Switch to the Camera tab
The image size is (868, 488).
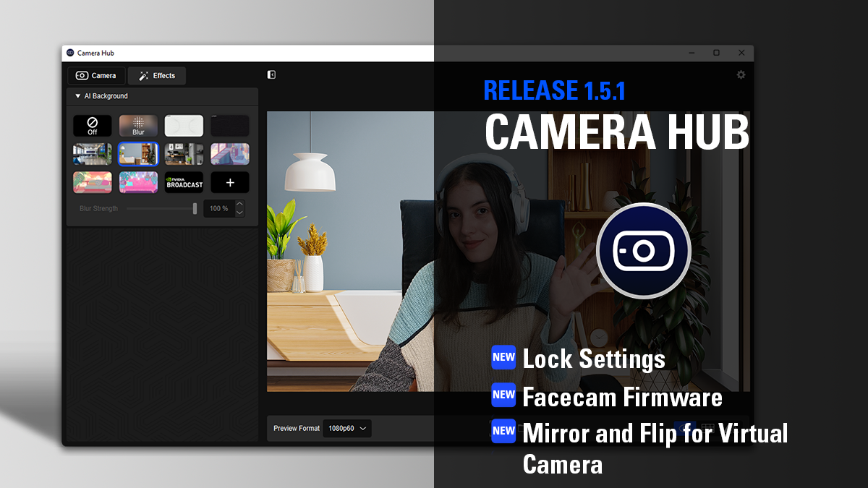pyautogui.click(x=97, y=76)
